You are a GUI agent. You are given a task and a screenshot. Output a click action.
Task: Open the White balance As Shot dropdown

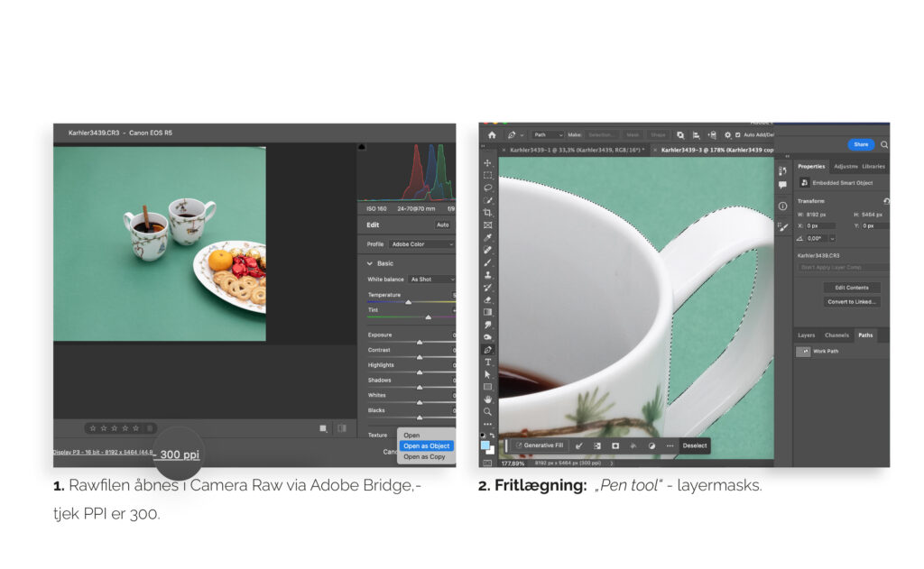pyautogui.click(x=431, y=280)
